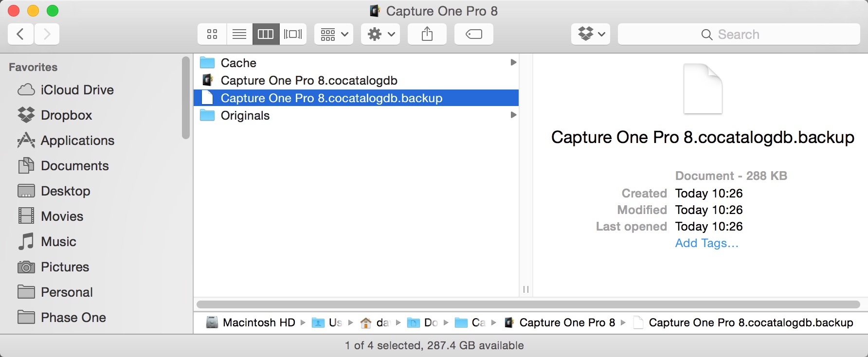
Task: Click Capture One Pro 8 in the path bar
Action: pos(560,322)
